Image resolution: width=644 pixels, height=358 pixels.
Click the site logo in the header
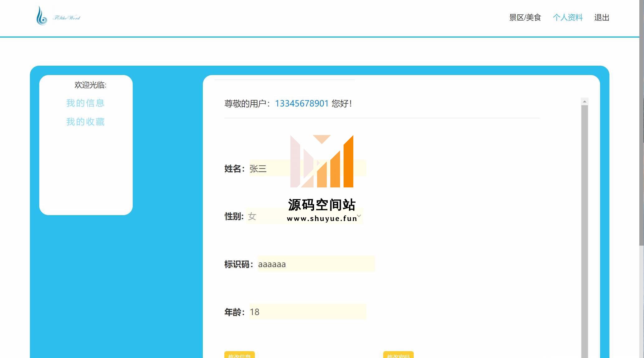(58, 16)
